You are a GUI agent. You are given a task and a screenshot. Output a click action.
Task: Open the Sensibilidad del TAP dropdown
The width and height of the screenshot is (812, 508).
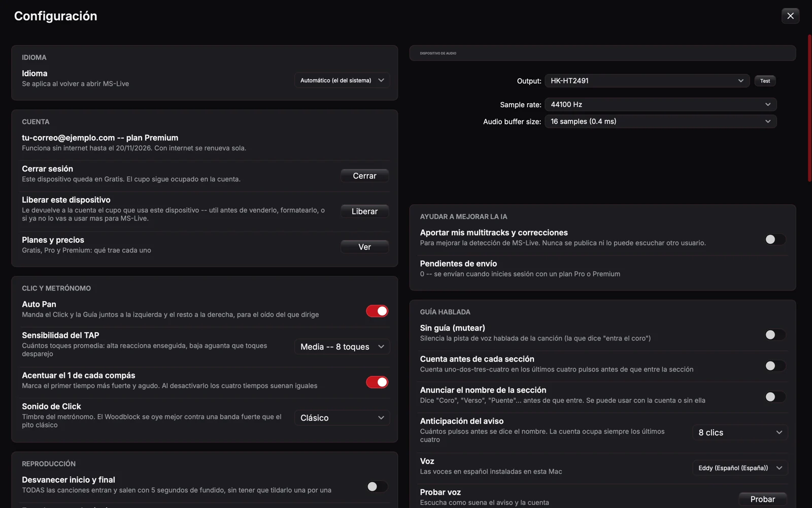342,346
